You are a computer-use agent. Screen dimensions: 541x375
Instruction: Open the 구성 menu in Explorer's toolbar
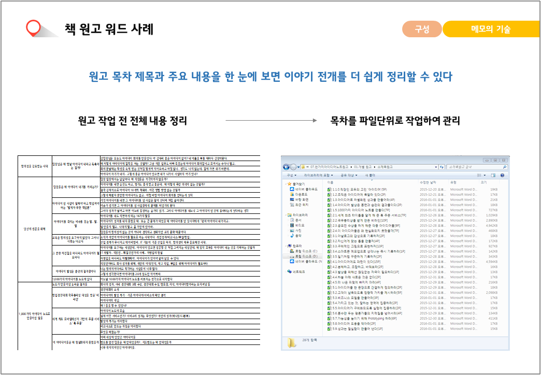[x=292, y=175]
